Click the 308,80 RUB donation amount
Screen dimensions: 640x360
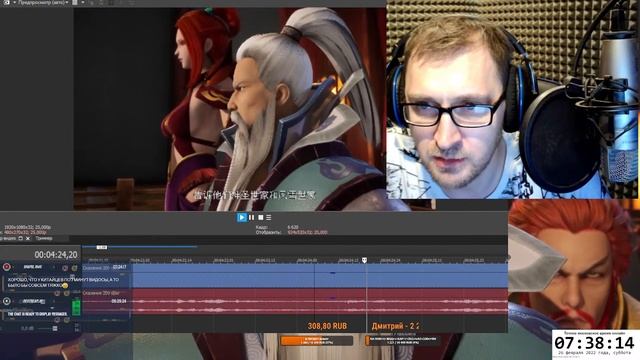click(x=327, y=326)
